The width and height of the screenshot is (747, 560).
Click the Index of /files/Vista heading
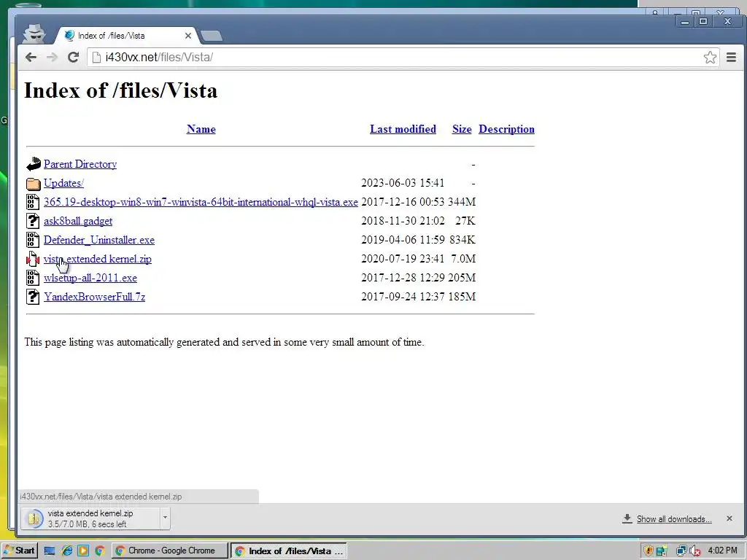[121, 90]
